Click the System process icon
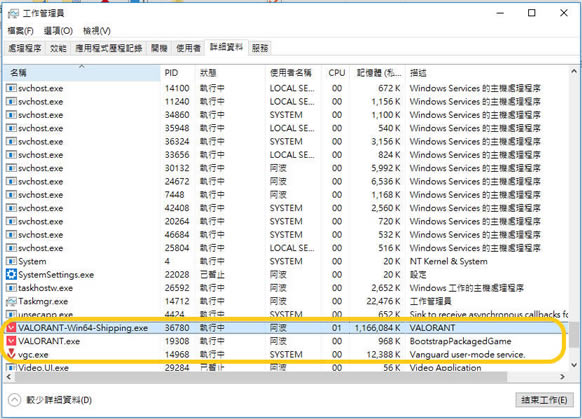The height and width of the screenshot is (419, 582). 12,261
